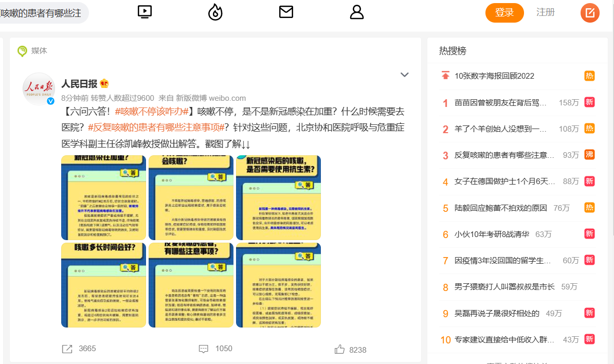Viewport: 614px width, 364px height.
Task: Open hot search 专家建议直接给中低收入群
Action: (x=504, y=339)
